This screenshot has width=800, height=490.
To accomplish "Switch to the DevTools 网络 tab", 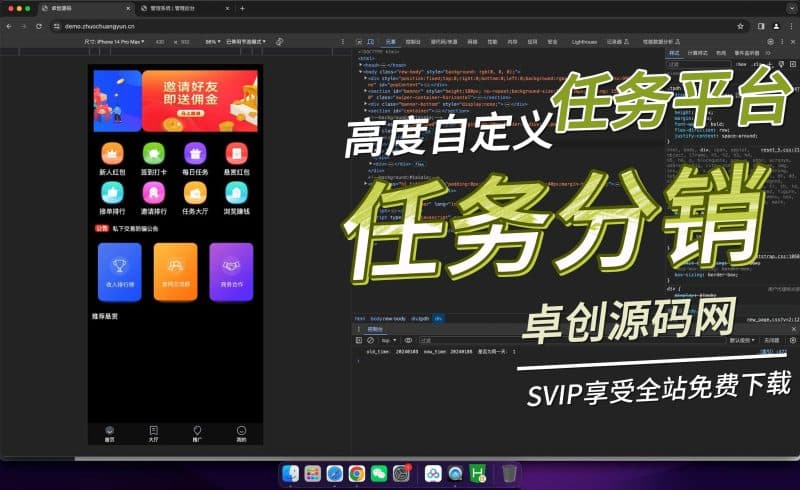I will 472,42.
